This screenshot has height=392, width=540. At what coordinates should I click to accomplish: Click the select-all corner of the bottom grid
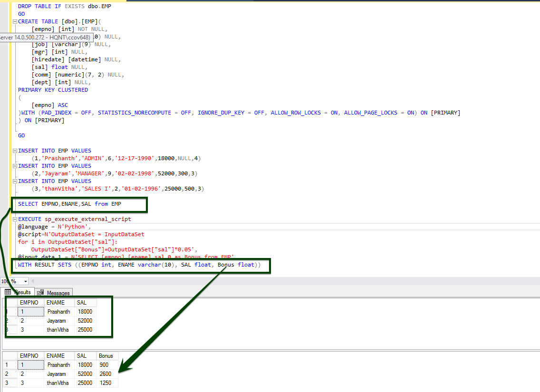pyautogui.click(x=9, y=356)
